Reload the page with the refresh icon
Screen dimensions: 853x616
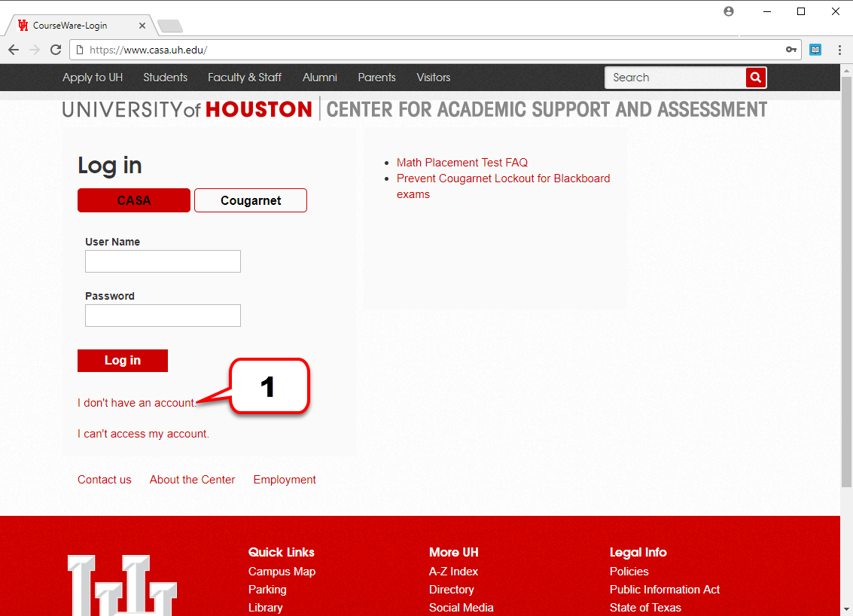coord(56,50)
